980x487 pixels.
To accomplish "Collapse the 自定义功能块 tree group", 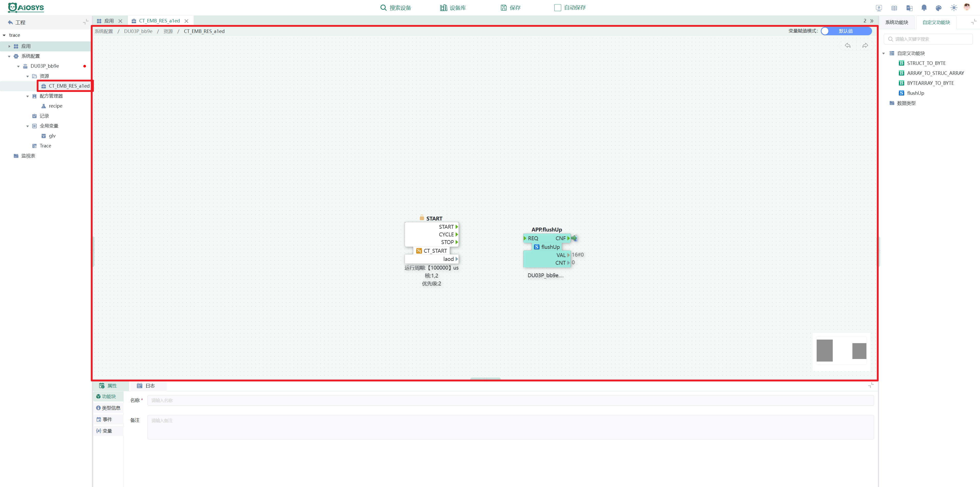I will coord(883,54).
